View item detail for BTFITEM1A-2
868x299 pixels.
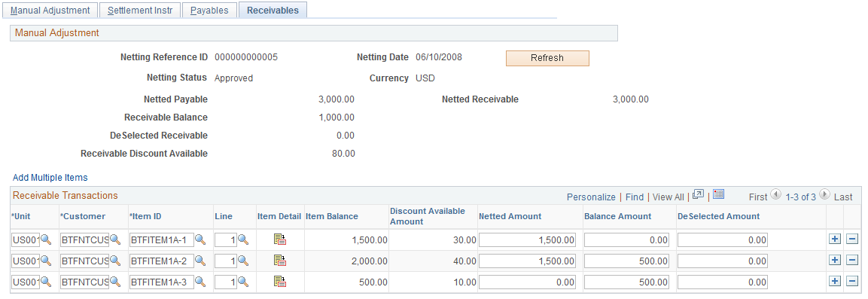pos(280,261)
